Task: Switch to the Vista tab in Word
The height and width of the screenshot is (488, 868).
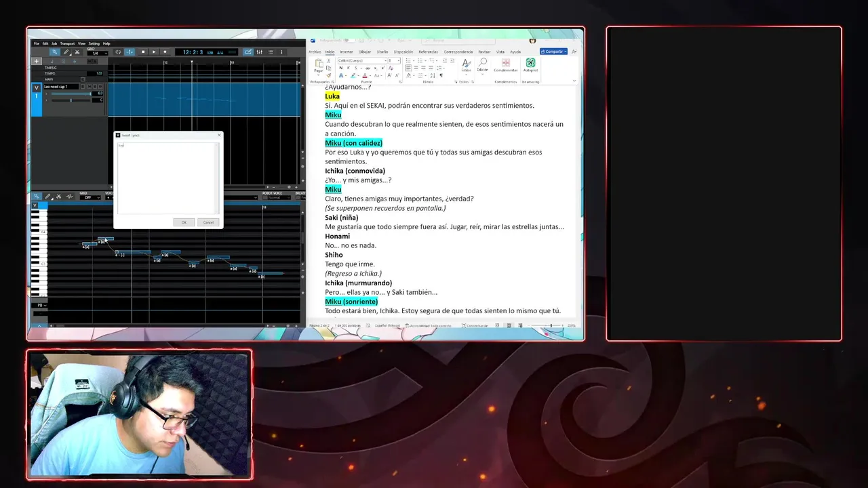Action: 500,52
